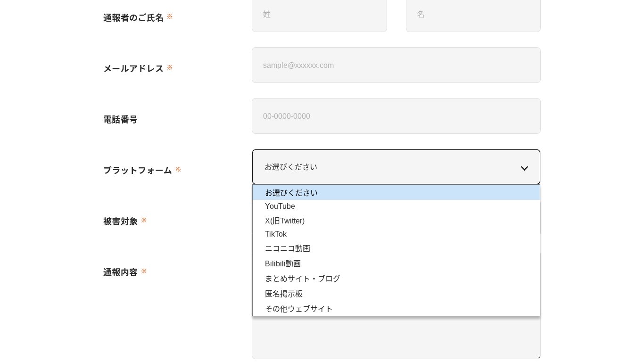Click the 電話番号 field label
The image size is (644, 362).
point(120,120)
